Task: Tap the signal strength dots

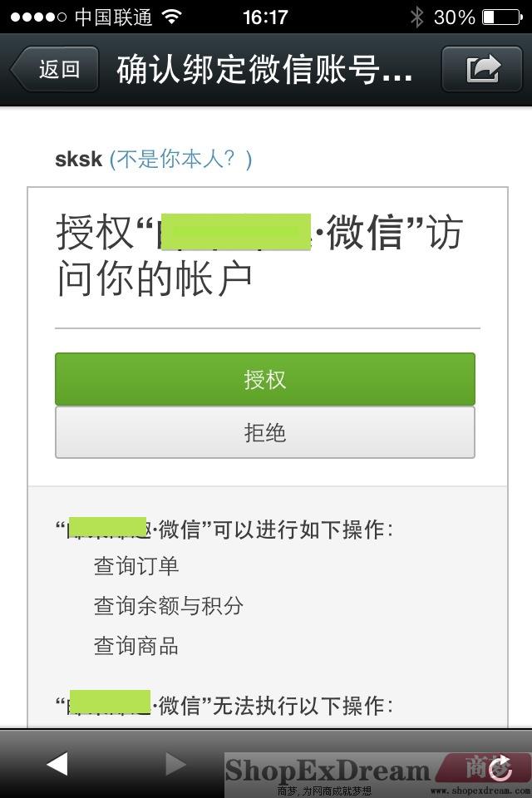Action: [38, 17]
